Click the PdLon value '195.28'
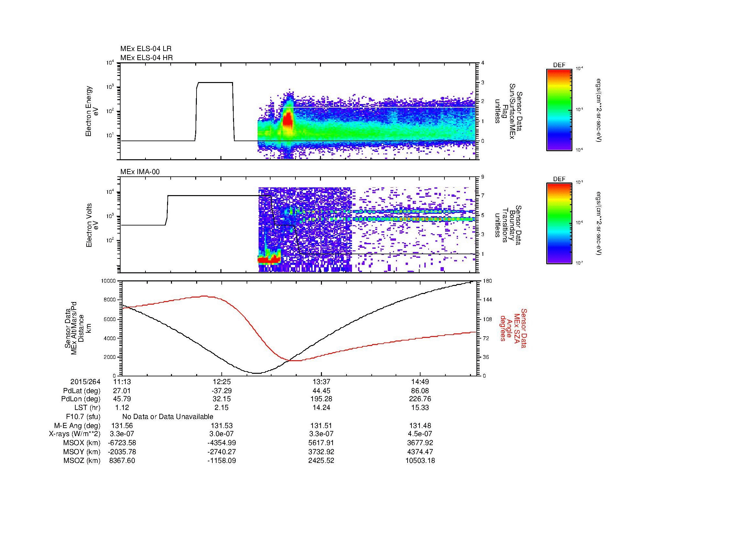 pos(321,399)
